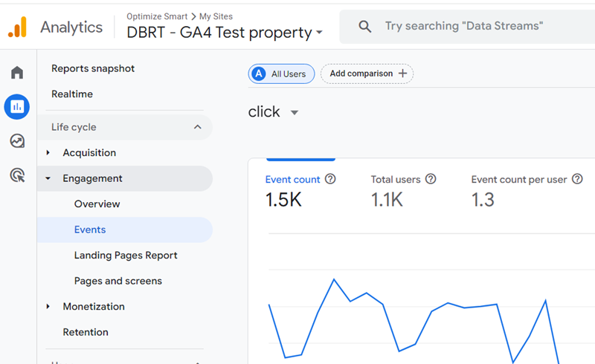Click the Add comparison button
595x364 pixels.
[367, 74]
